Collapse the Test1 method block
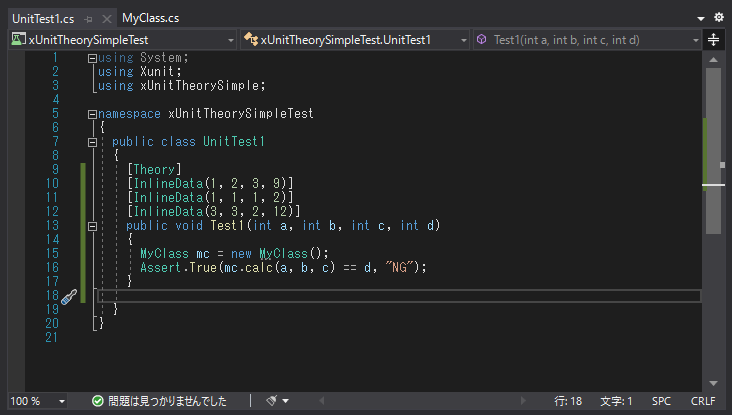Viewport: 732px width, 415px height. coord(92,226)
